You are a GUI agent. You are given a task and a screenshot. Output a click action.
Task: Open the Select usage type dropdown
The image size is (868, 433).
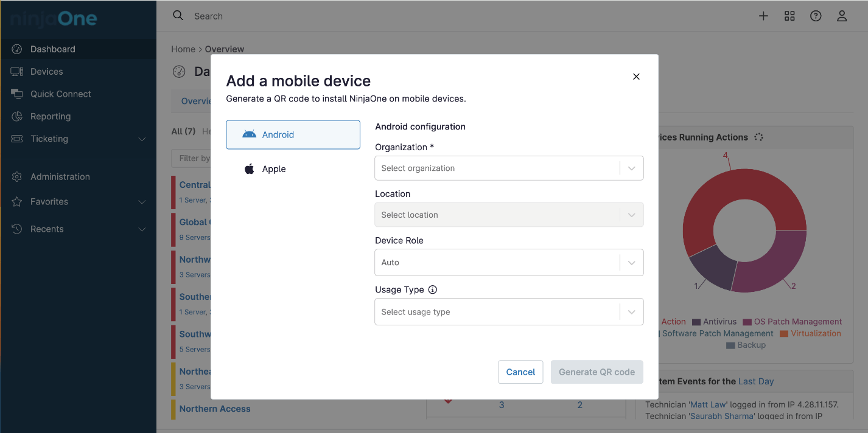tap(509, 312)
